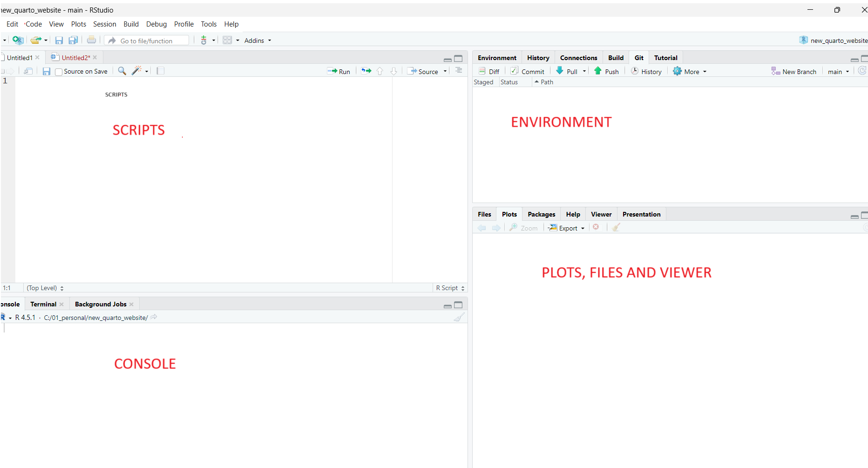The image size is (868, 468).
Task: Click the document outline icon
Action: coord(459,71)
